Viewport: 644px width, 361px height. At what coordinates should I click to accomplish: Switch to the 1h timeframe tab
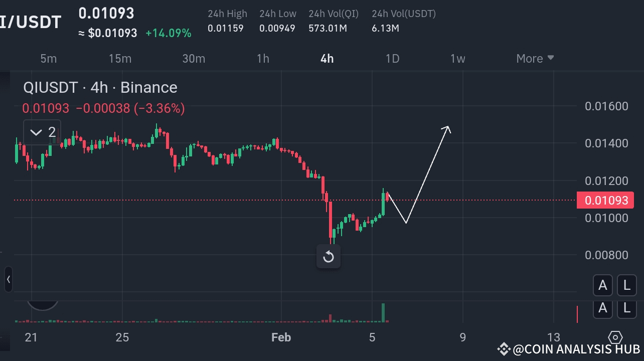point(263,59)
